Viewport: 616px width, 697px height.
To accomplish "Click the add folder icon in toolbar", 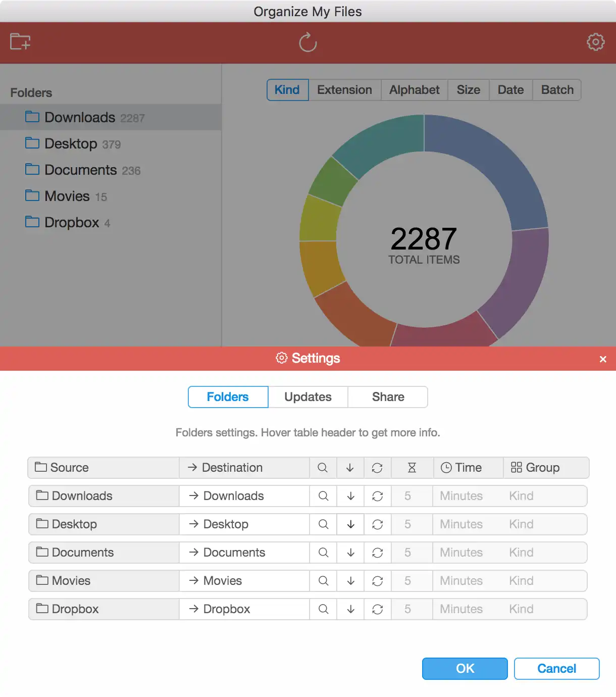I will [20, 41].
